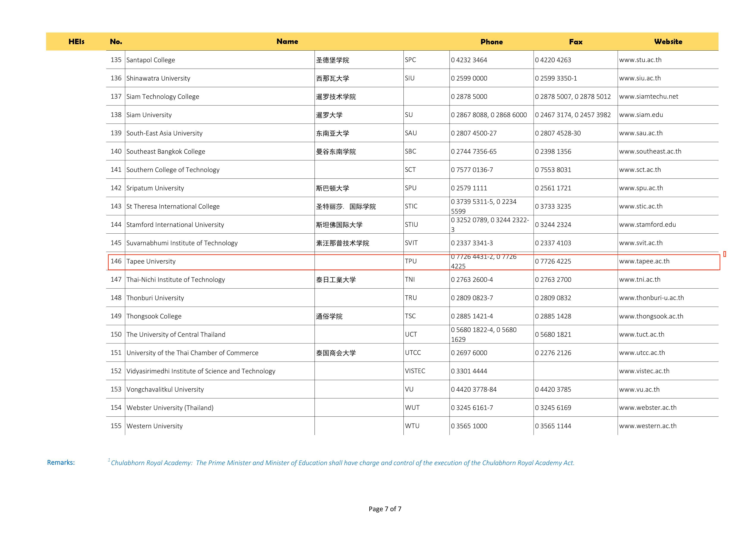Click the www.vistec.ac.th website entry
The width and height of the screenshot is (756, 534).
[x=644, y=371]
